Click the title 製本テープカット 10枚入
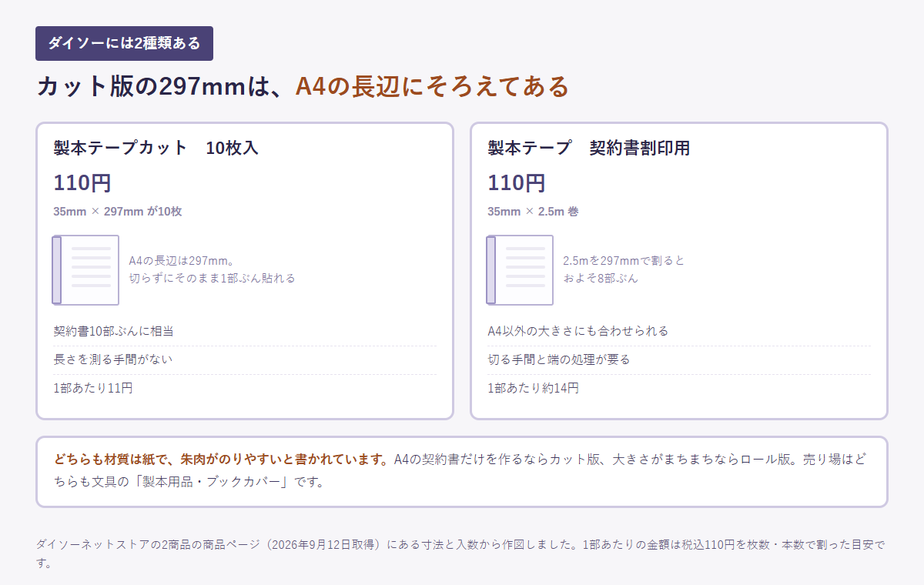The height and width of the screenshot is (585, 924). coord(156,148)
